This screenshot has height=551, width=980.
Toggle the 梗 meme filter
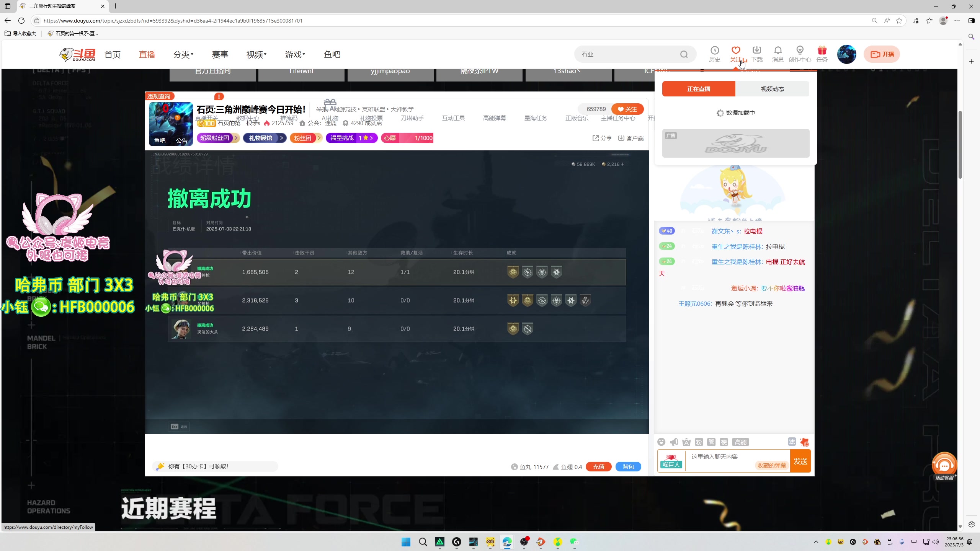(724, 442)
